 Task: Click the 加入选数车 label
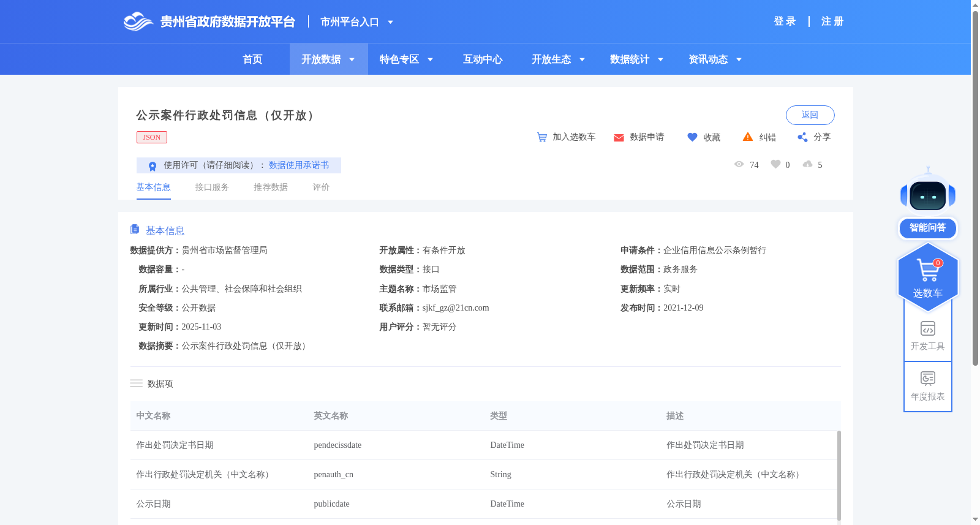tap(574, 137)
